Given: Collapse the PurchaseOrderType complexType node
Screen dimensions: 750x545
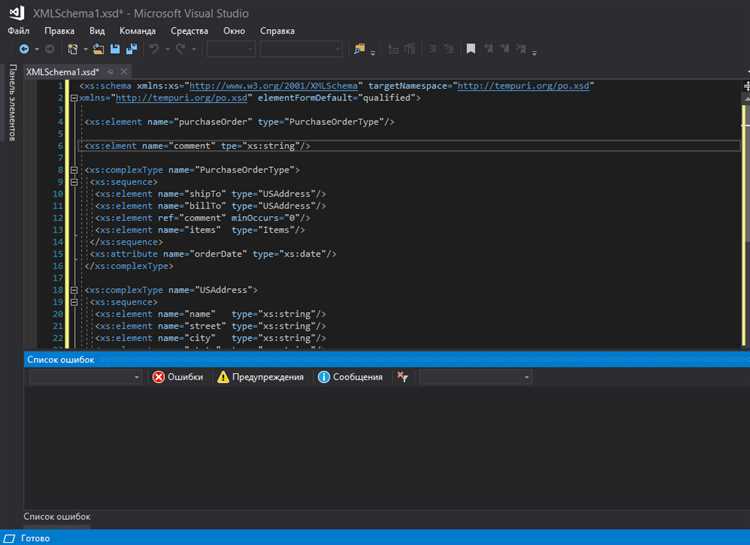Looking at the screenshot, I should 74,170.
